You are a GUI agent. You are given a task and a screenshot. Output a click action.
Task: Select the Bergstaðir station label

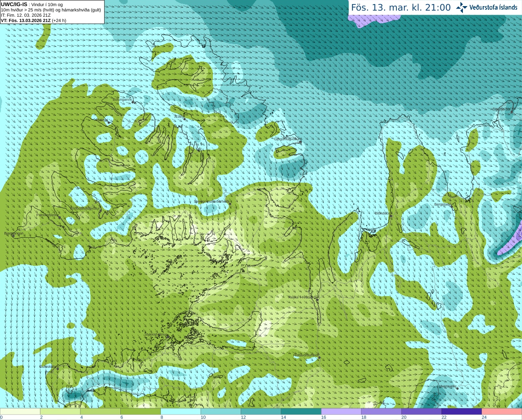tap(443, 204)
